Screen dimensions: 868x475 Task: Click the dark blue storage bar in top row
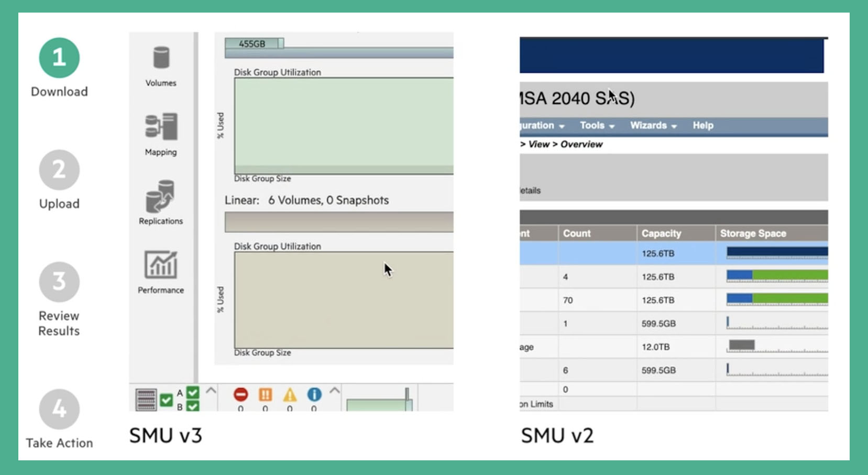[777, 252]
